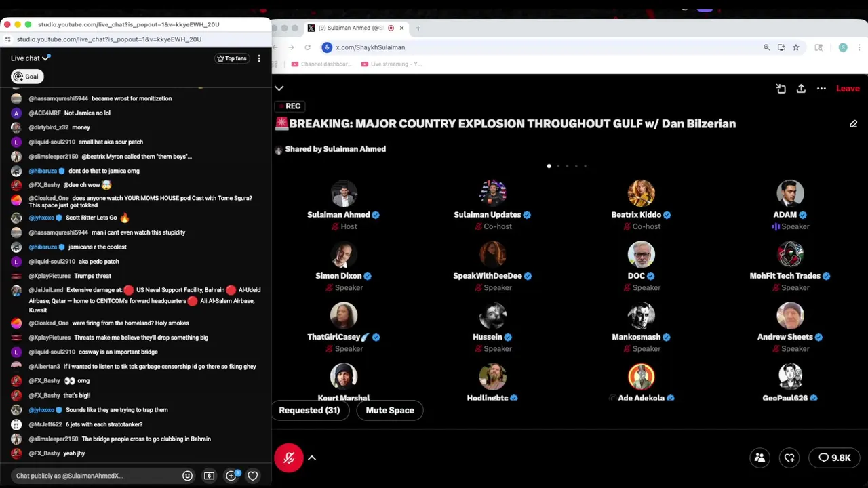Unmute the red microphone button in Space
This screenshot has width=868, height=488.
coord(289,458)
